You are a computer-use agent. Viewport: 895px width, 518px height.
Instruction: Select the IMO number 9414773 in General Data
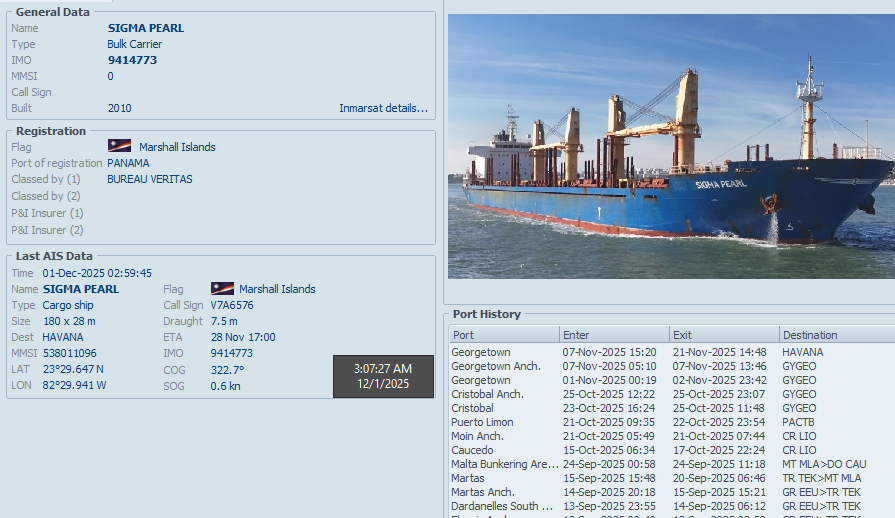pyautogui.click(x=132, y=60)
